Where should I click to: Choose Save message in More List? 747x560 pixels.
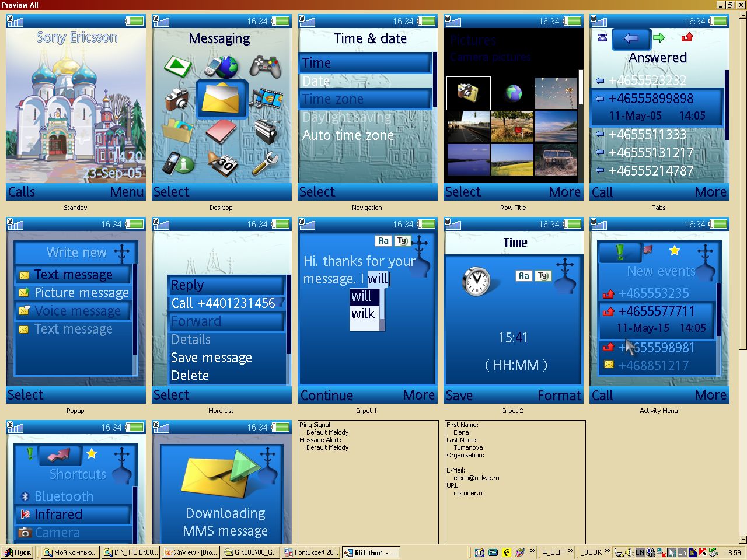tap(226, 358)
